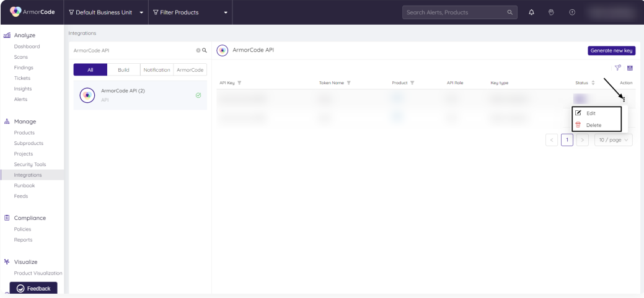Expand the Filter Products dropdown

[190, 12]
